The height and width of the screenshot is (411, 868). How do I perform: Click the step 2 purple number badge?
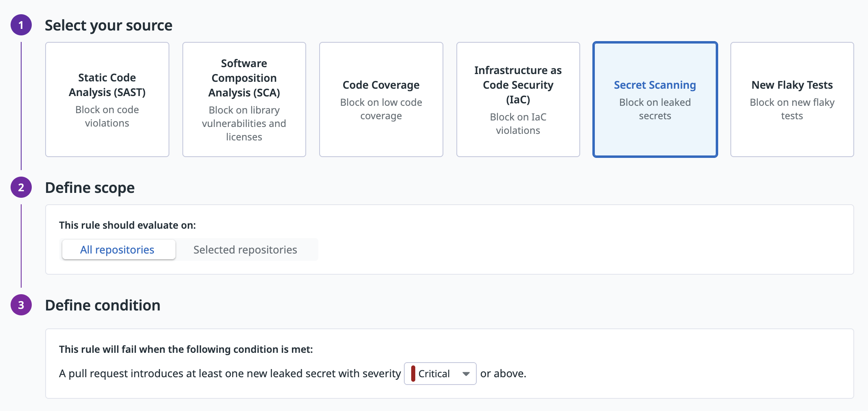coord(21,188)
